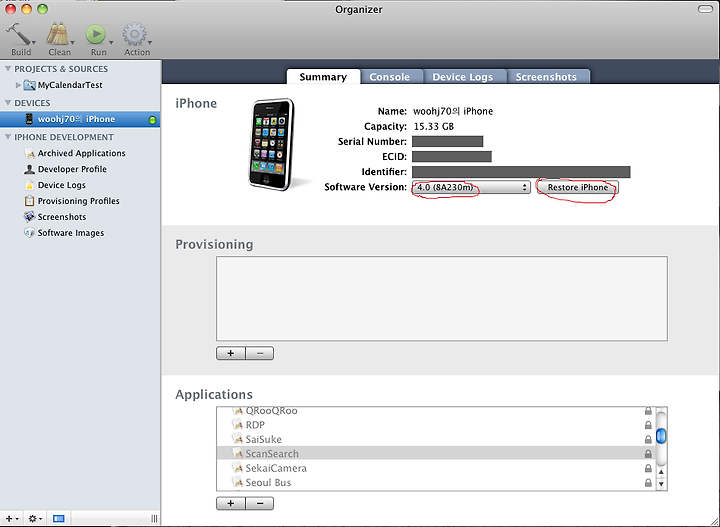Remove provisioning profile with minus
The image size is (720, 527).
pyautogui.click(x=260, y=353)
